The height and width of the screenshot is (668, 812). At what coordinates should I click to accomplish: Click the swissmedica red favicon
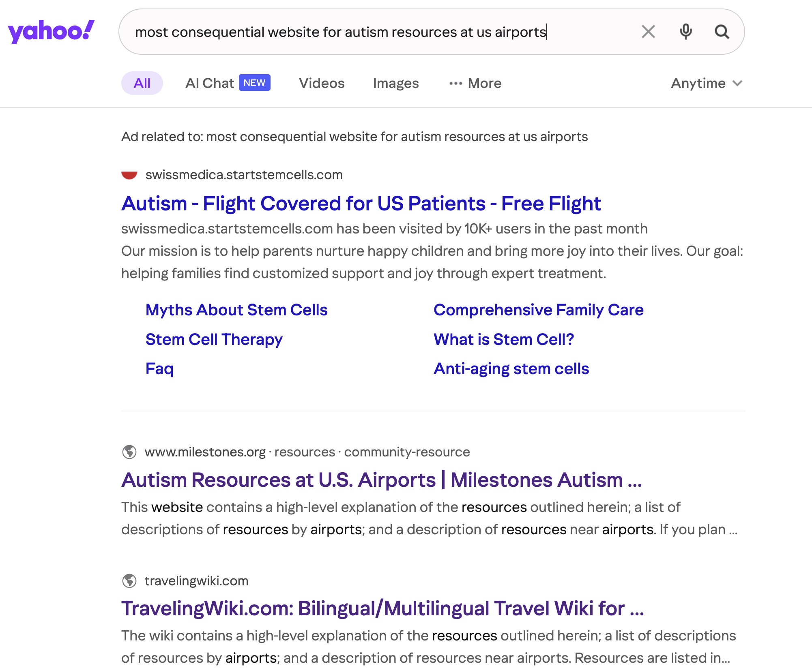pyautogui.click(x=129, y=175)
